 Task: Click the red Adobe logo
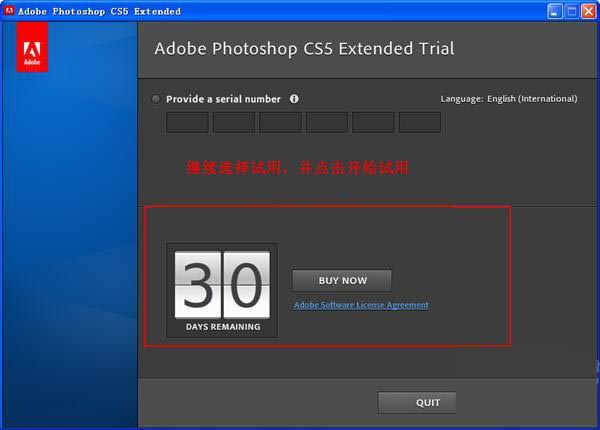click(32, 47)
